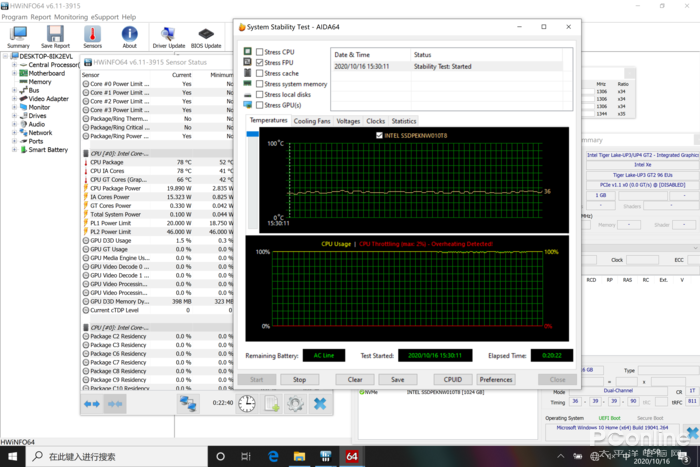Open HWiNFO taskbar icon
The image size is (700, 467).
(325, 456)
